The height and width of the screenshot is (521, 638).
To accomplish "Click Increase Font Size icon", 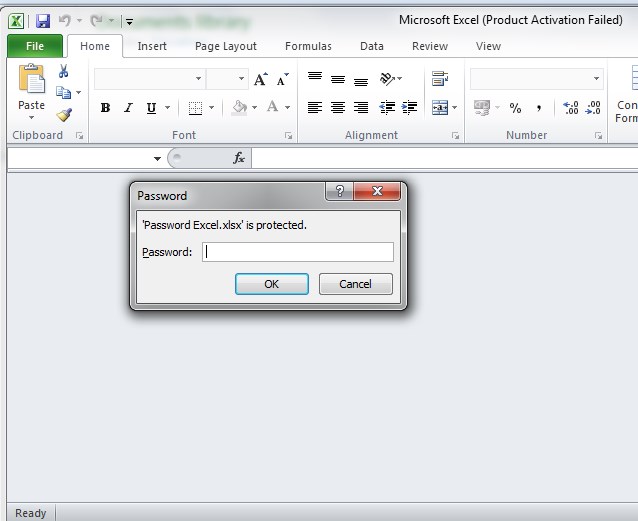I will 261,79.
